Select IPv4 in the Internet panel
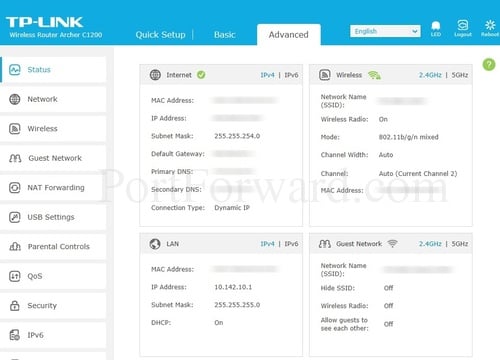Viewport: 500px width, 360px height. tap(267, 75)
